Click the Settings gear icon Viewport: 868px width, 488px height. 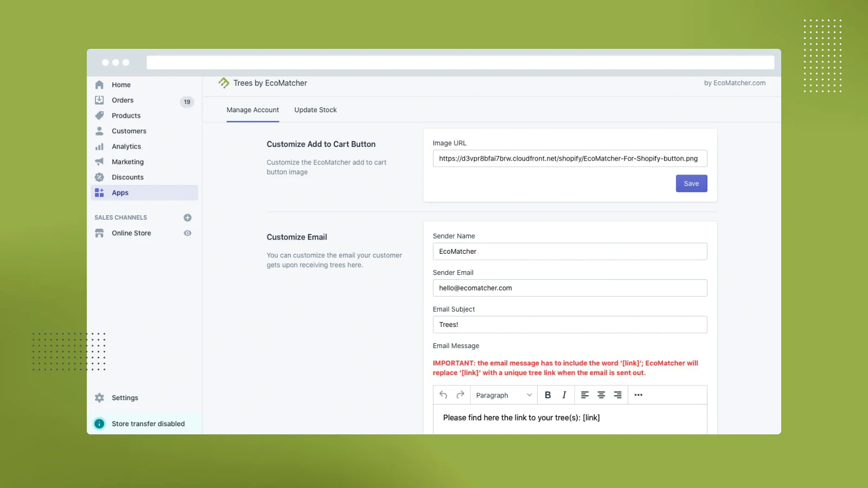pos(99,397)
